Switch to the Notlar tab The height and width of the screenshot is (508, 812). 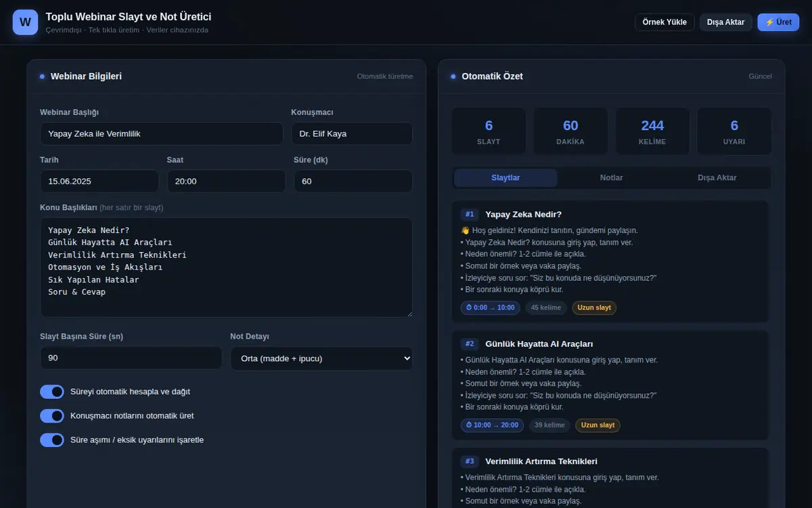point(612,178)
